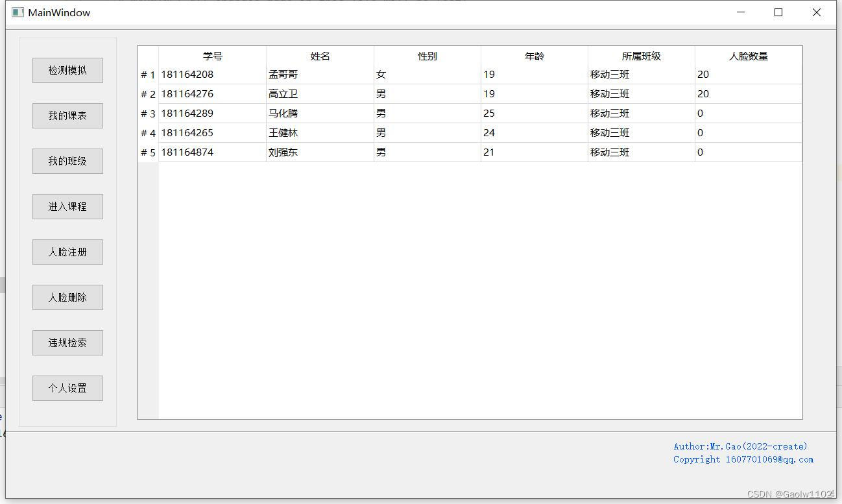Select face count 0 in 马化腾's row
842x504 pixels.
point(749,114)
